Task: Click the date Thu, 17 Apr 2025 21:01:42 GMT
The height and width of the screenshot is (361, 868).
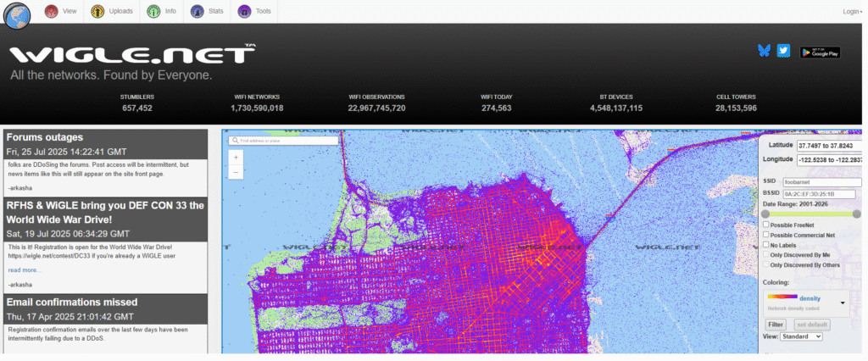Action: [70, 317]
